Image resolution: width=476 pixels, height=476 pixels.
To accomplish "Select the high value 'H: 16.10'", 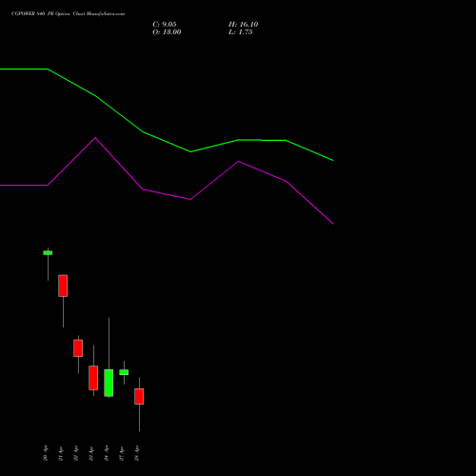I will [244, 25].
